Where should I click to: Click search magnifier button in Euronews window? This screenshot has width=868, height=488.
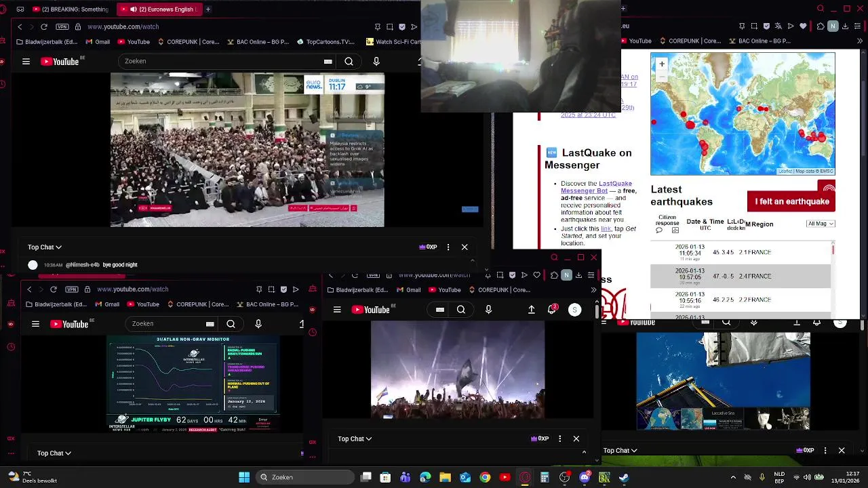[x=349, y=61]
